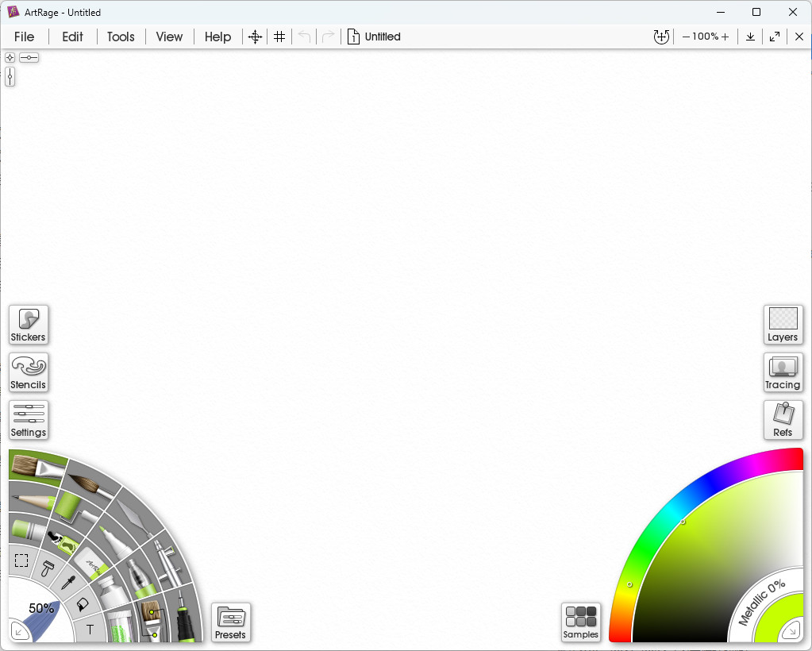This screenshot has width=812, height=651.
Task: Close the menu bar with its X icon
Action: pos(799,37)
